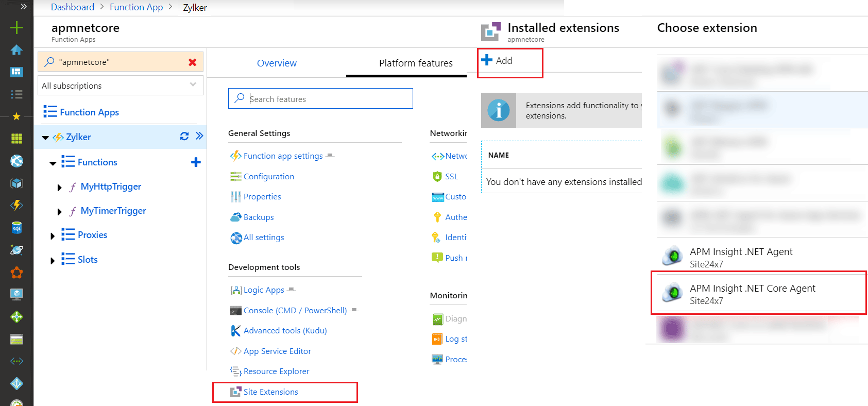
Task: Click the green plus Create resource icon
Action: [16, 27]
